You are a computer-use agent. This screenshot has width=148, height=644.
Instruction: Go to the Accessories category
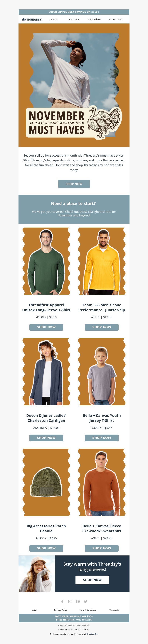115,19
